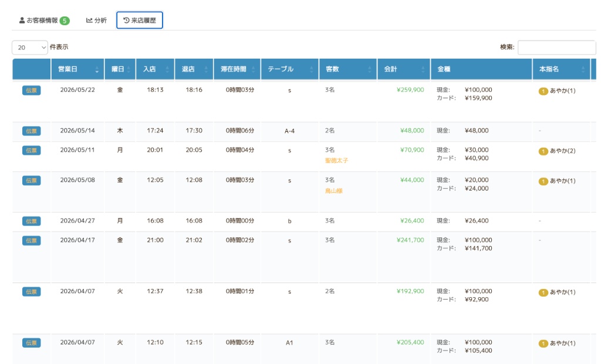Click the total ¥241,700

point(410,240)
